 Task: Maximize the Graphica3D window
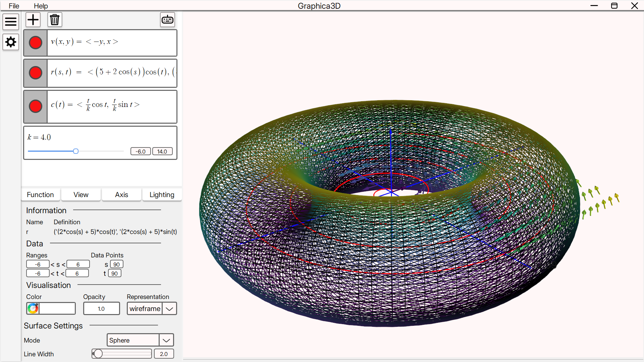click(614, 6)
